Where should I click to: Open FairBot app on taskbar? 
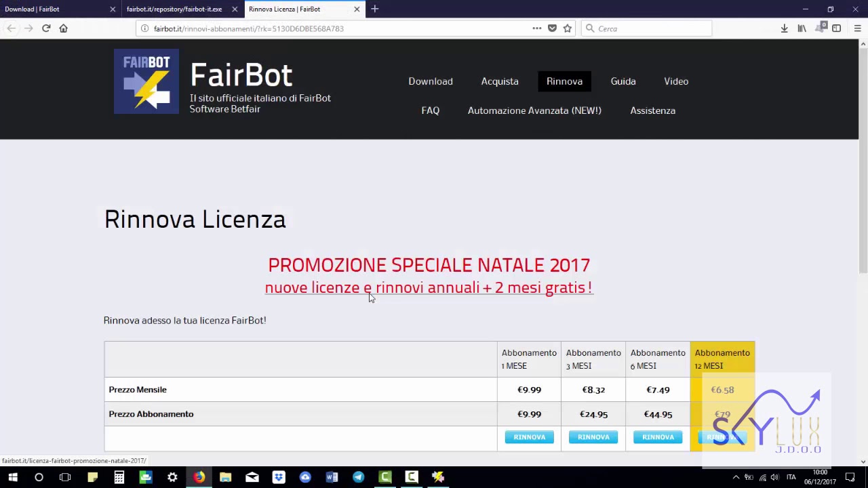(x=438, y=477)
